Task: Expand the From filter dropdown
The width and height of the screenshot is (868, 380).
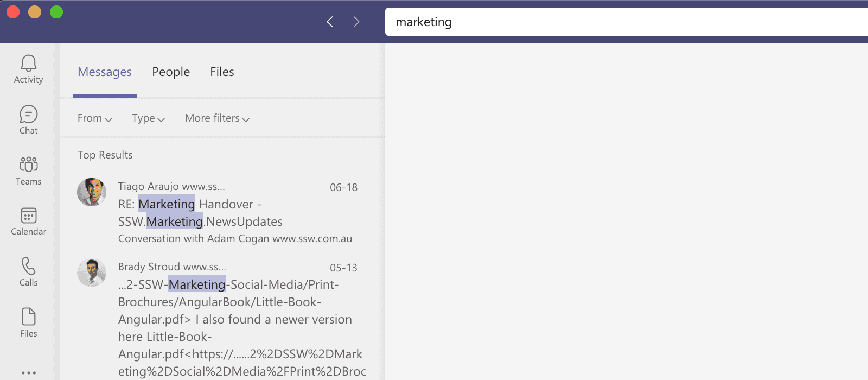Action: click(94, 118)
